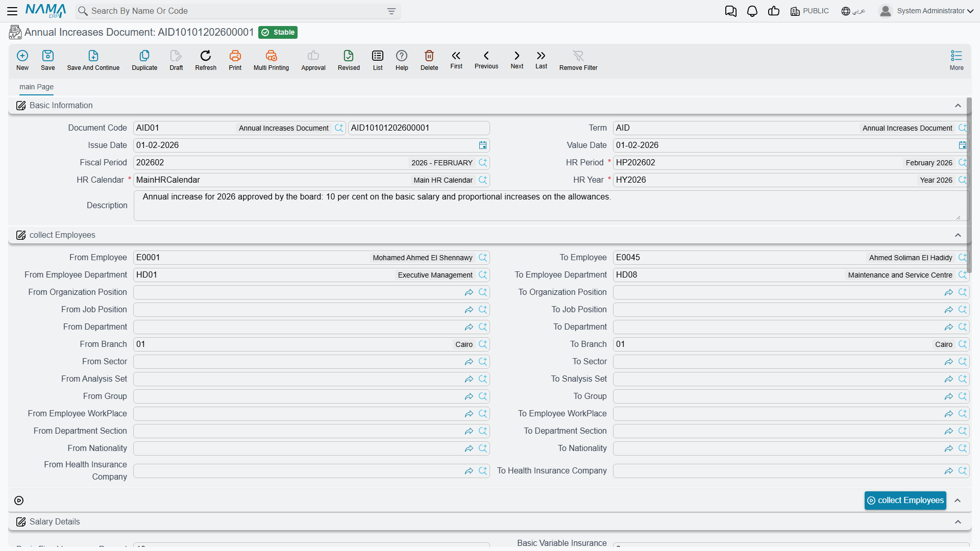This screenshot has height=551, width=980.
Task: Go to the Next record
Action: point(517,60)
